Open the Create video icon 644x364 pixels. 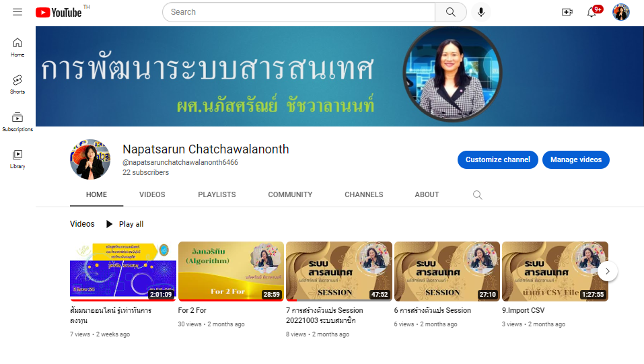click(567, 12)
